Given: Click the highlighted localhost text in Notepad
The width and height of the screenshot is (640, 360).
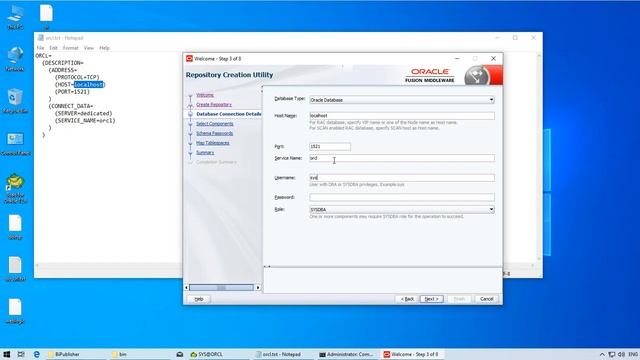Looking at the screenshot, I should (88, 84).
